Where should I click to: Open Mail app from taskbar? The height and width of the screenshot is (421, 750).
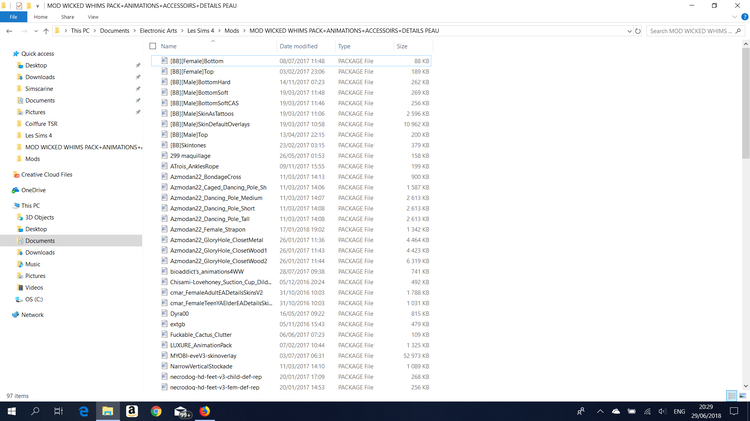coord(181,411)
